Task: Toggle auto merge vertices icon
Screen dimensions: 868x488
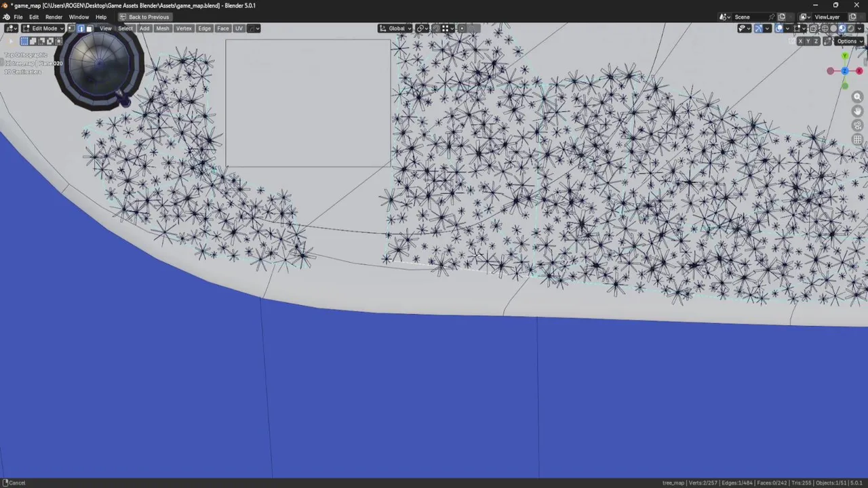Action: click(827, 41)
